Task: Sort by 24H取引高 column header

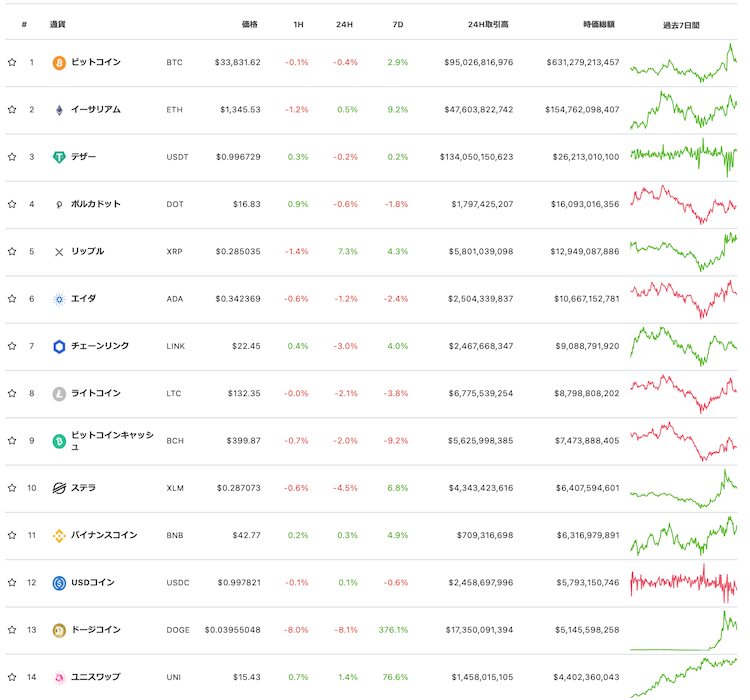Action: tap(488, 23)
